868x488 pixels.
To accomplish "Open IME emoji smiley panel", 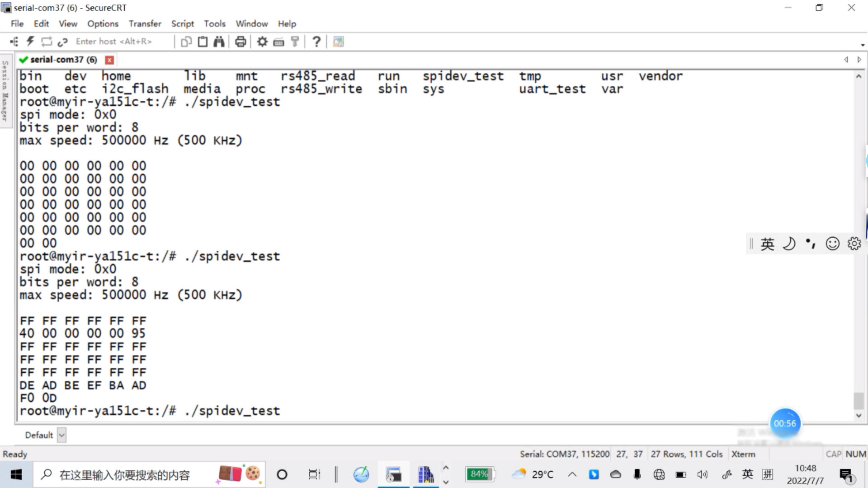I will (832, 244).
